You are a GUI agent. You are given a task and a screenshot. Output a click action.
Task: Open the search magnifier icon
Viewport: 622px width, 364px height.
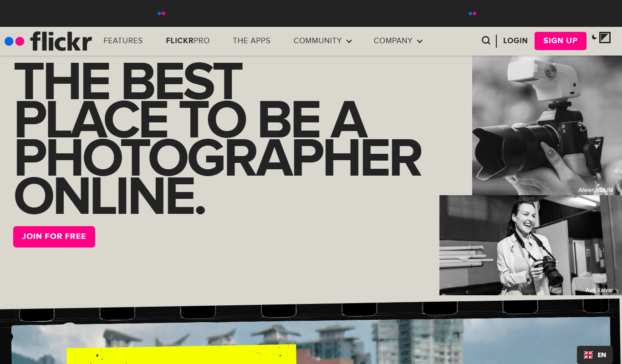pos(486,40)
